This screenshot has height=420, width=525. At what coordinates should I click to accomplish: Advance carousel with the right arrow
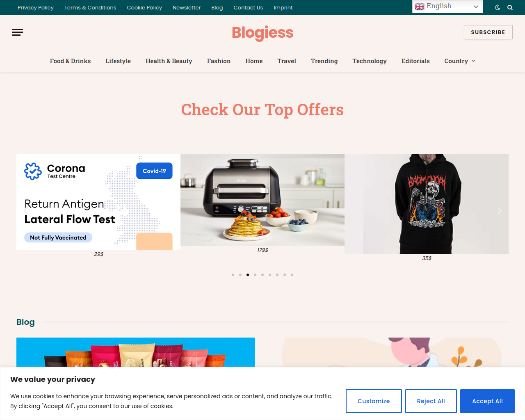pos(499,211)
